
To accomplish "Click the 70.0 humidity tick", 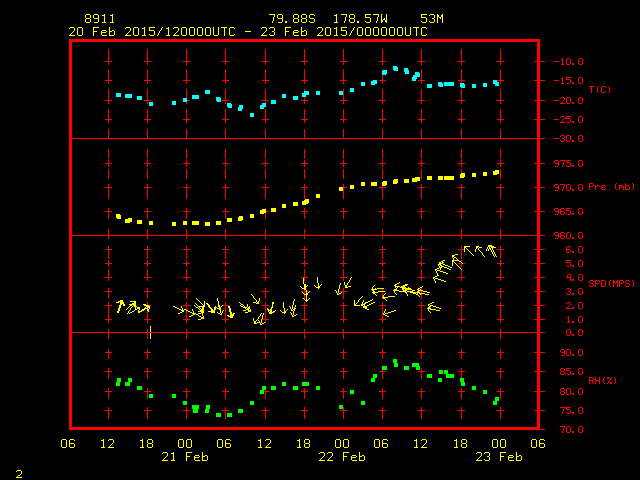I will click(x=571, y=430).
